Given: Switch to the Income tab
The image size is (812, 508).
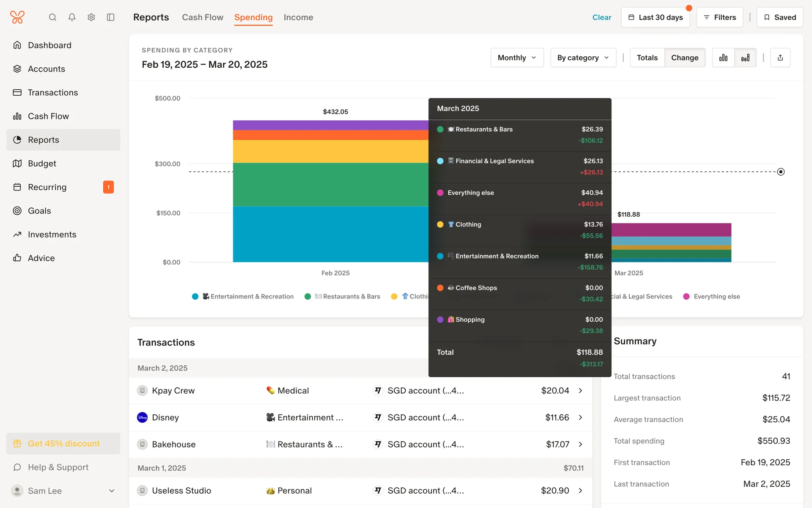Looking at the screenshot, I should tap(298, 17).
